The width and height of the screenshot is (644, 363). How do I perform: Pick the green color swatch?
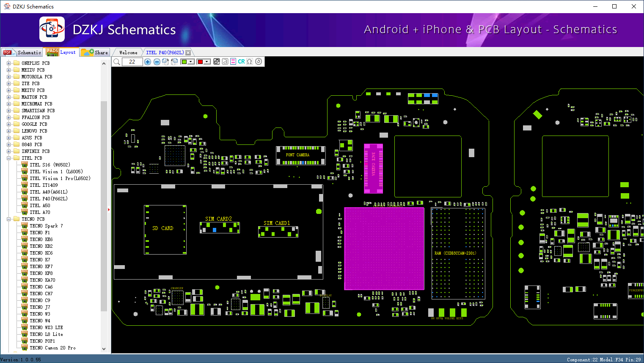click(x=184, y=62)
